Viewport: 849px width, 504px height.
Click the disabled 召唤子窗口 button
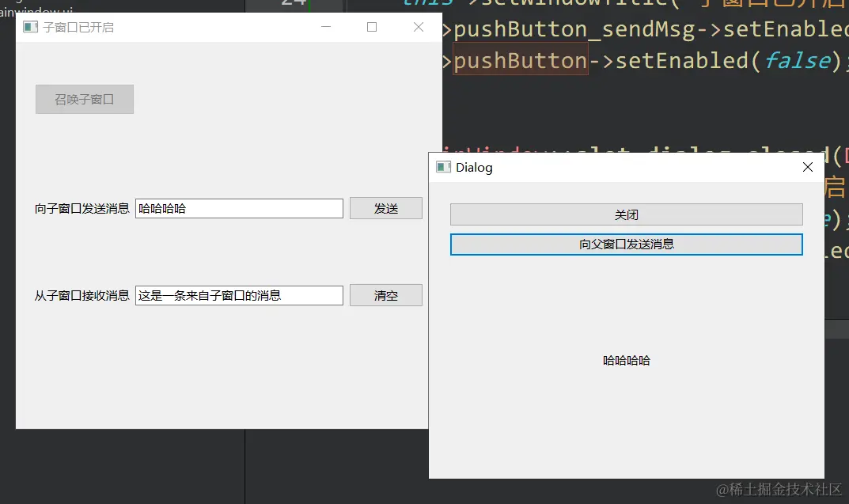tap(85, 99)
